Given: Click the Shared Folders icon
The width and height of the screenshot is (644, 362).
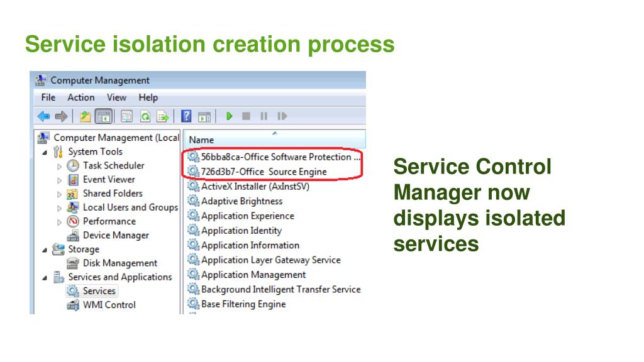Looking at the screenshot, I should (x=73, y=194).
